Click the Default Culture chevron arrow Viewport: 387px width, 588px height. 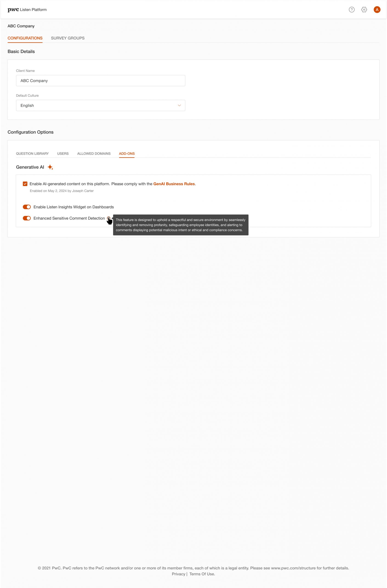tap(179, 105)
